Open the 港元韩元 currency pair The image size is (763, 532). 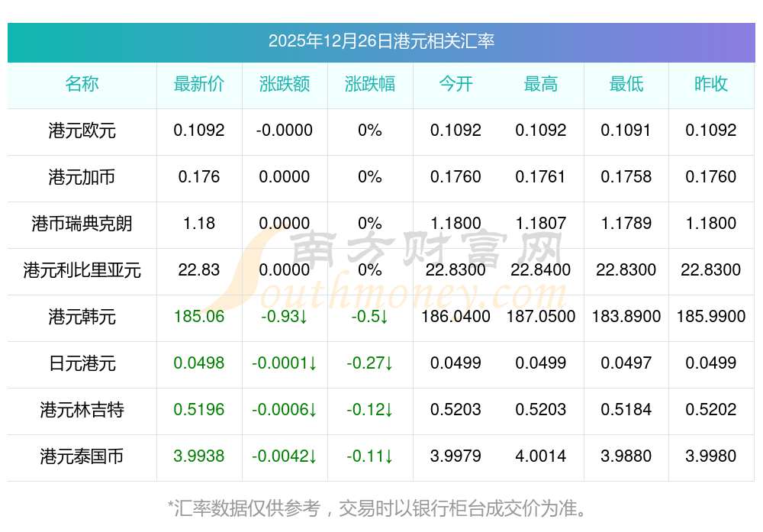82,317
